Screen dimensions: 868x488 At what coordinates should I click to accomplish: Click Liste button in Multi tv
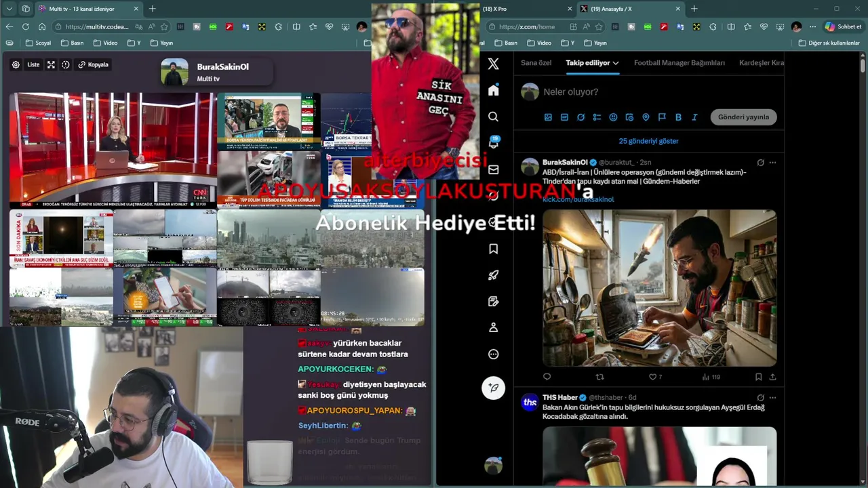click(33, 65)
